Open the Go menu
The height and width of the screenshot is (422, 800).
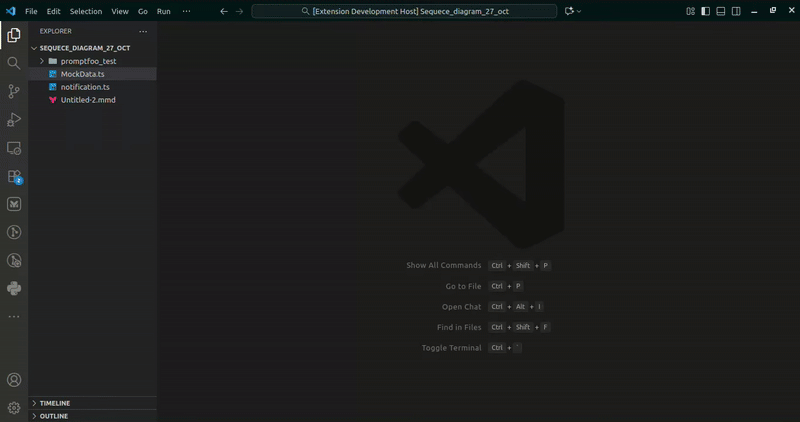[x=143, y=11]
